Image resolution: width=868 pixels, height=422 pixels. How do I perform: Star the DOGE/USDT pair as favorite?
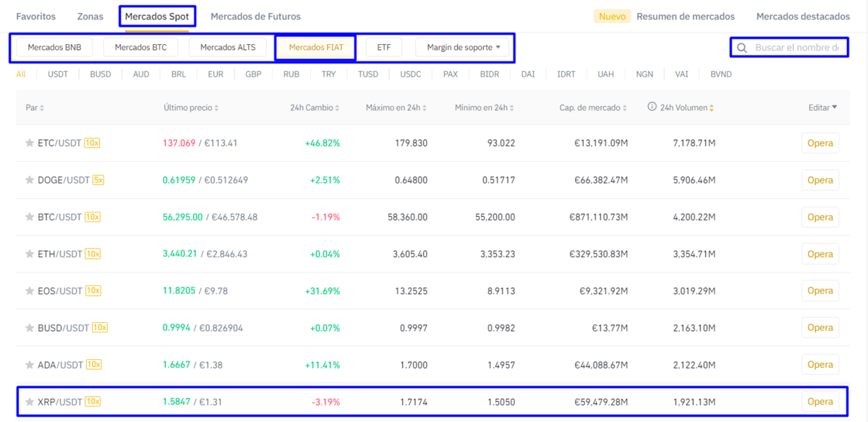pyautogui.click(x=30, y=180)
